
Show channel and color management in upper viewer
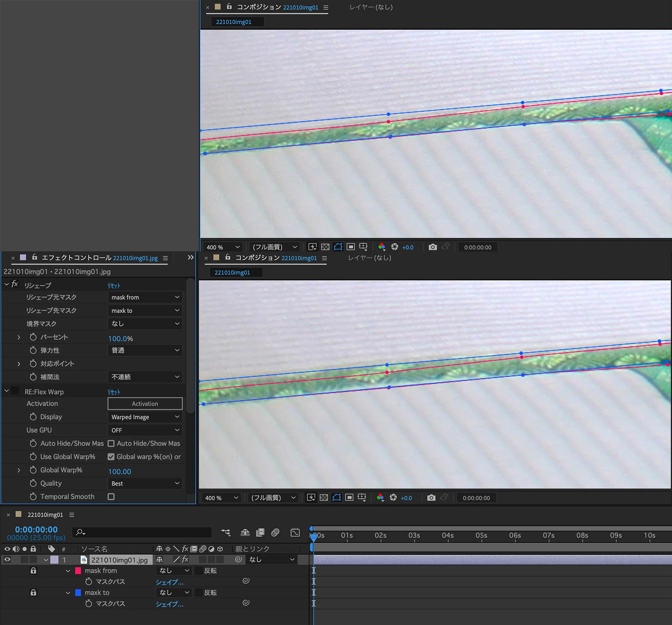382,247
